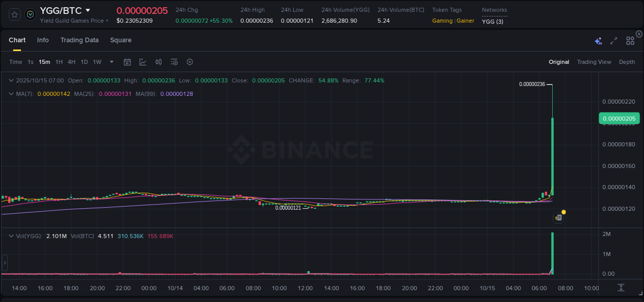
Task: Open the calendar date picker
Action: tap(127, 62)
